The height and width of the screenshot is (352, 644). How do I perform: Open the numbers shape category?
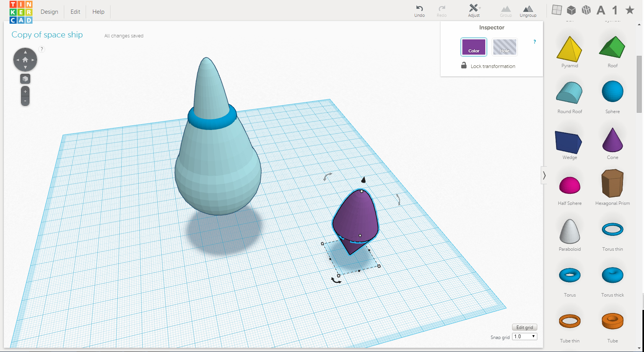click(615, 10)
